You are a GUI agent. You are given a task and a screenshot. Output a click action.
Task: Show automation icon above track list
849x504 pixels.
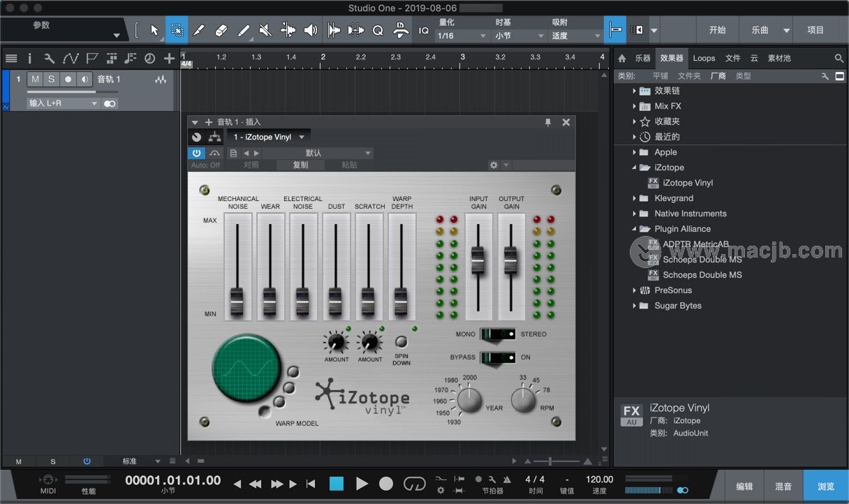point(71,59)
